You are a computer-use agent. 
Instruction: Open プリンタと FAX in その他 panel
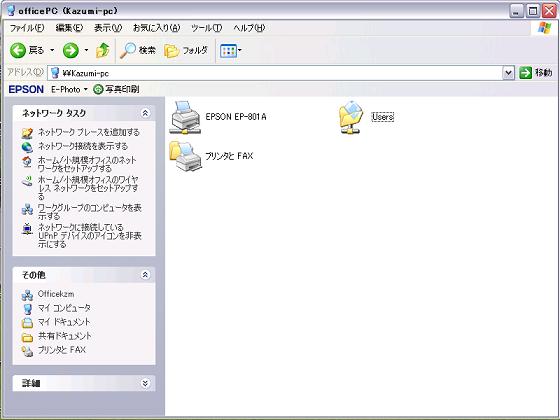(x=62, y=350)
